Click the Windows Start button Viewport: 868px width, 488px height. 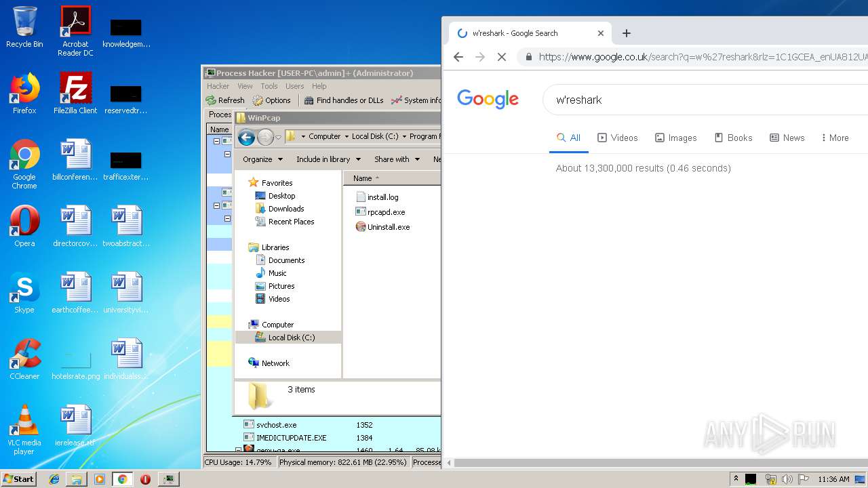tap(18, 479)
